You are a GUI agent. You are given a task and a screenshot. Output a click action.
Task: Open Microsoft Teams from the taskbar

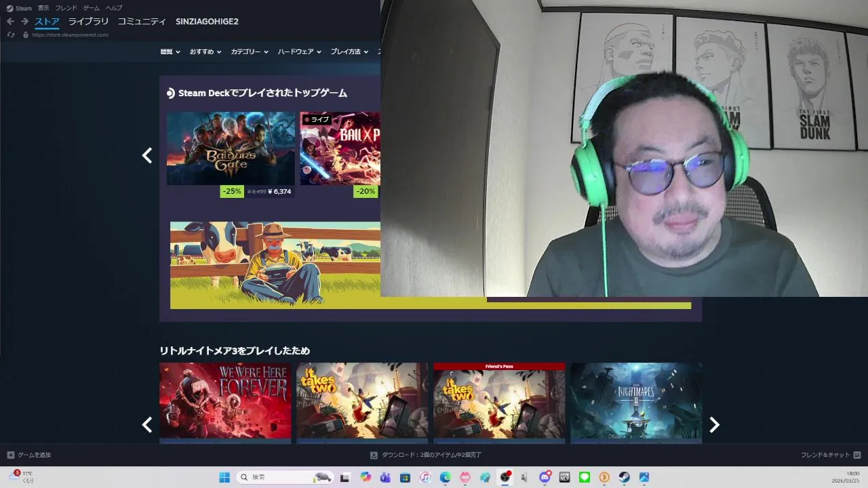point(385,477)
